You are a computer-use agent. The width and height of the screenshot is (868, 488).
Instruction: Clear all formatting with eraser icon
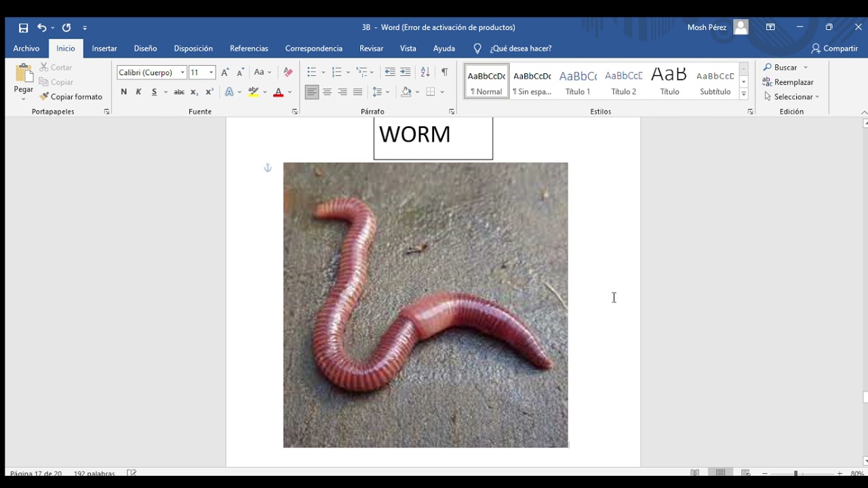click(288, 73)
